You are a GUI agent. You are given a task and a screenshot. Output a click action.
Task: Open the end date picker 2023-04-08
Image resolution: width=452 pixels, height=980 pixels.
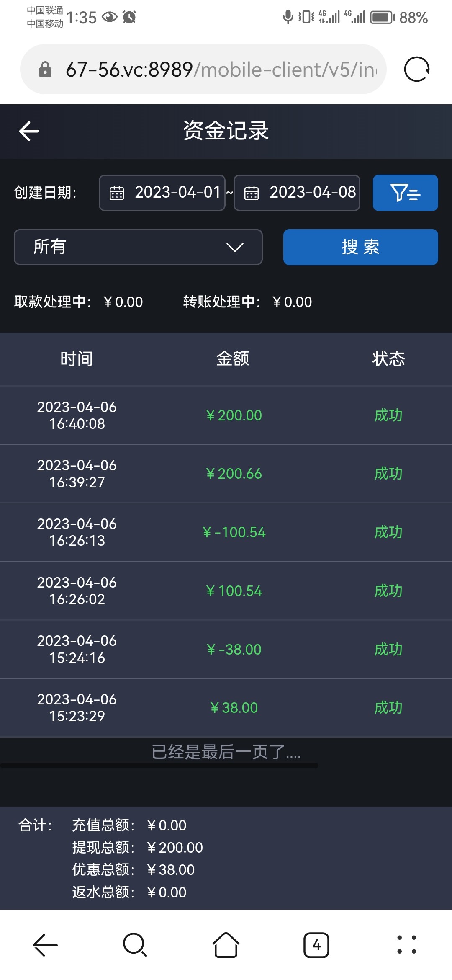coord(297,193)
